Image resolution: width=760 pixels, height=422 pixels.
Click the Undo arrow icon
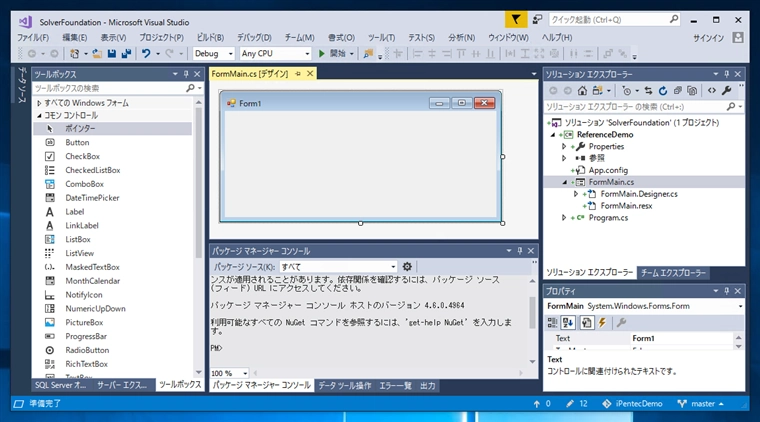click(146, 53)
